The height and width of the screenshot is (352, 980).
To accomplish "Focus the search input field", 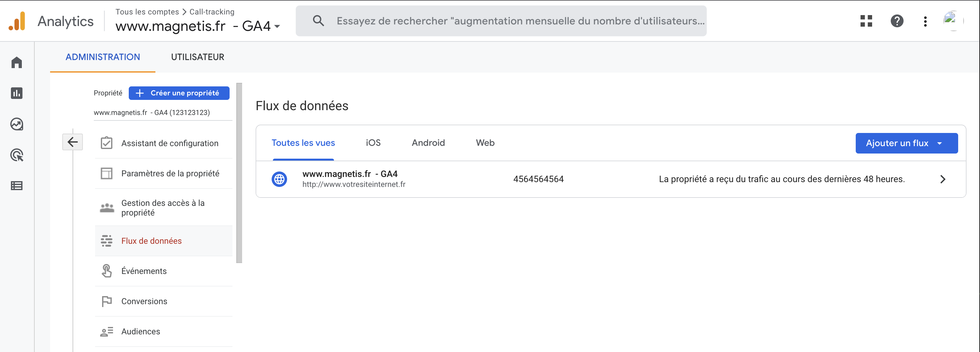I will 501,21.
